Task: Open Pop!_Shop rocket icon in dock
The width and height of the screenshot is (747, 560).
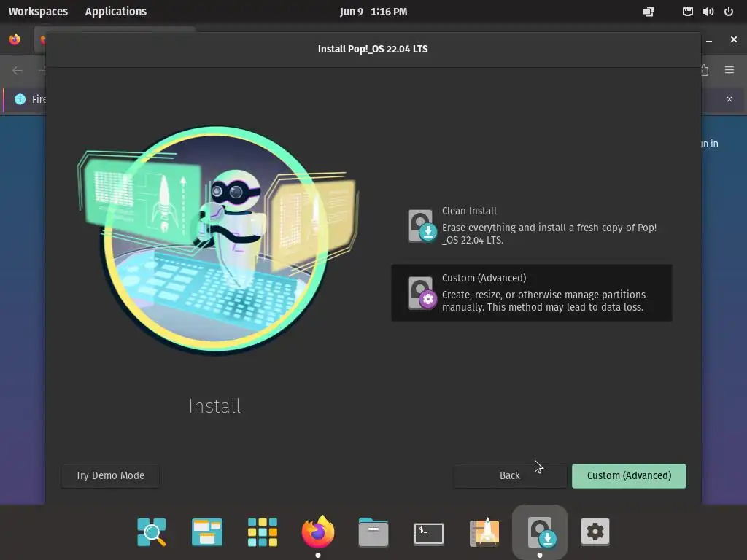Action: [484, 532]
